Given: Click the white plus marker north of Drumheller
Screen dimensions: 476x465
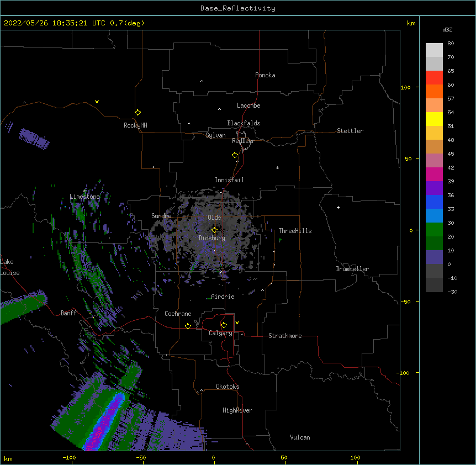Looking at the screenshot, I should point(338,207).
